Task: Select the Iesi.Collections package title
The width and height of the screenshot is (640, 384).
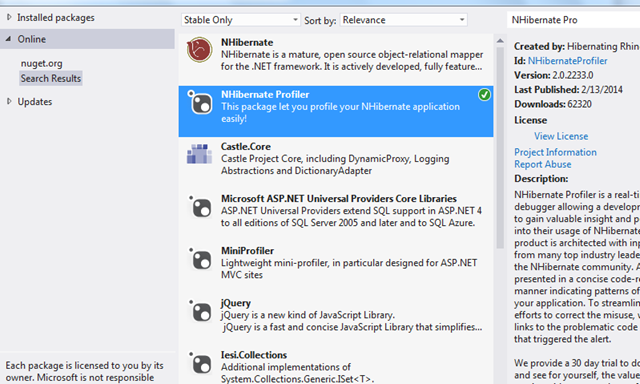Action: (254, 355)
